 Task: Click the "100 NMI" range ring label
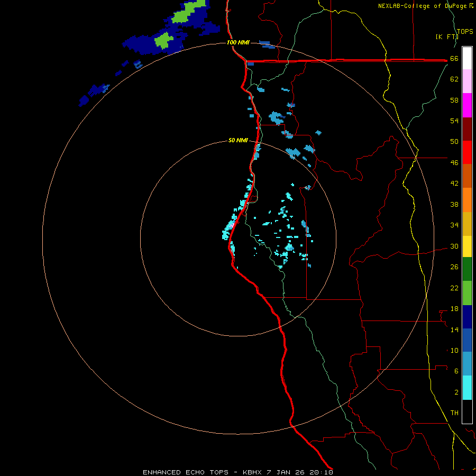pos(238,42)
